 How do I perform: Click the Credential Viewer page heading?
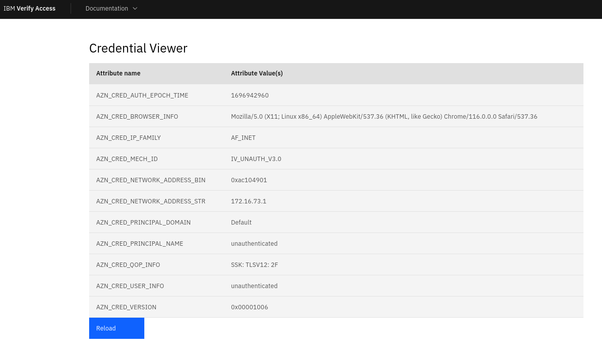pyautogui.click(x=138, y=48)
